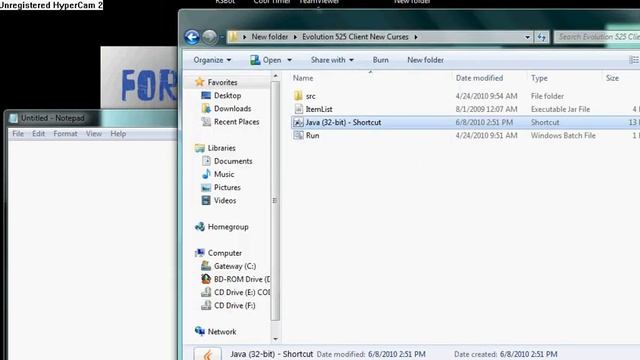Select the Java (32-bit) Shortcut icon

click(298, 122)
